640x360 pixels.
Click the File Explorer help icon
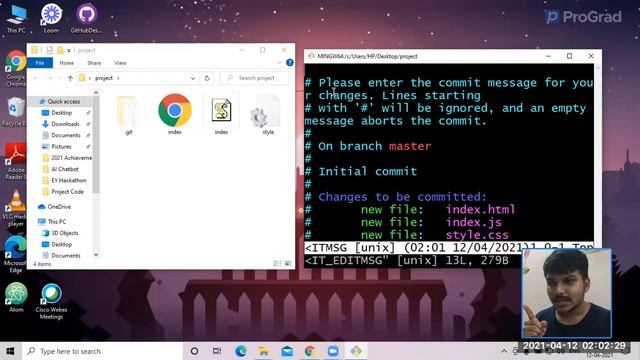(289, 62)
